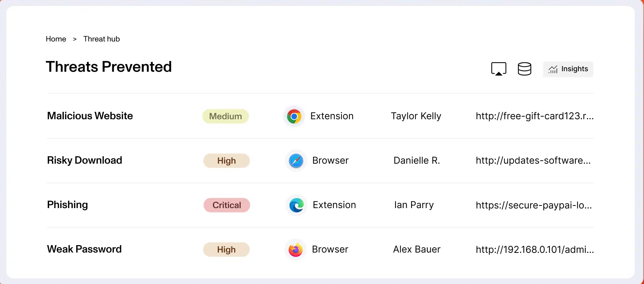Select the Risky Download threat
The height and width of the screenshot is (284, 644).
pyautogui.click(x=84, y=160)
